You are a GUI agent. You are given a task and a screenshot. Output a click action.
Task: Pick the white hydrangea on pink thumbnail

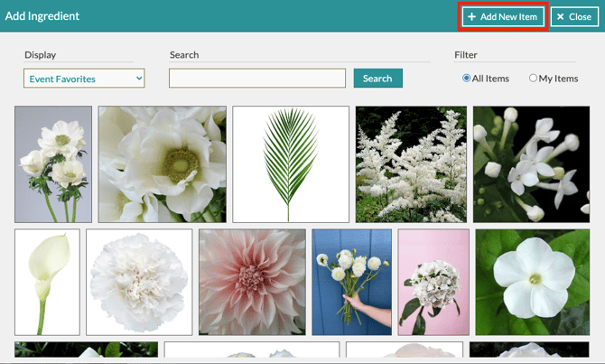pos(433,282)
